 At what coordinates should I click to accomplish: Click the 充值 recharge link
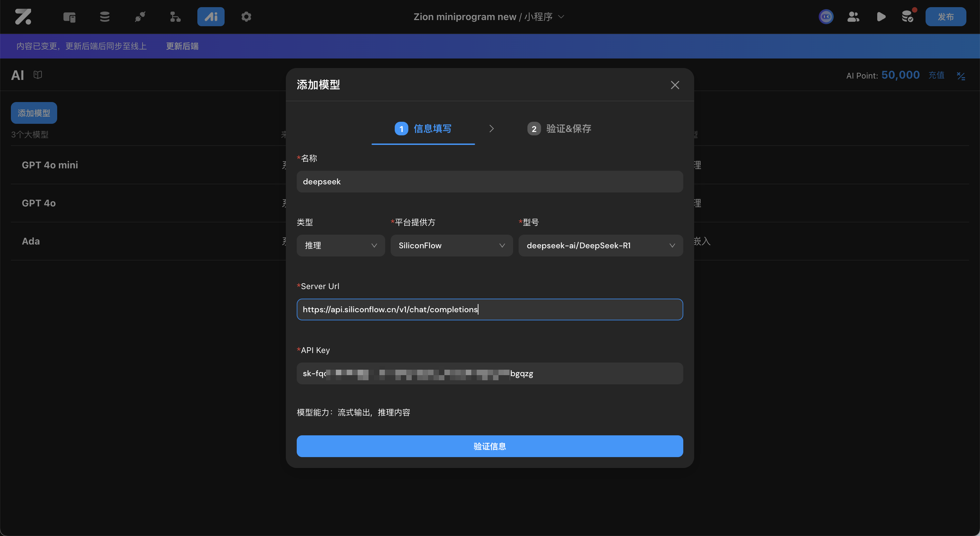[x=936, y=75]
